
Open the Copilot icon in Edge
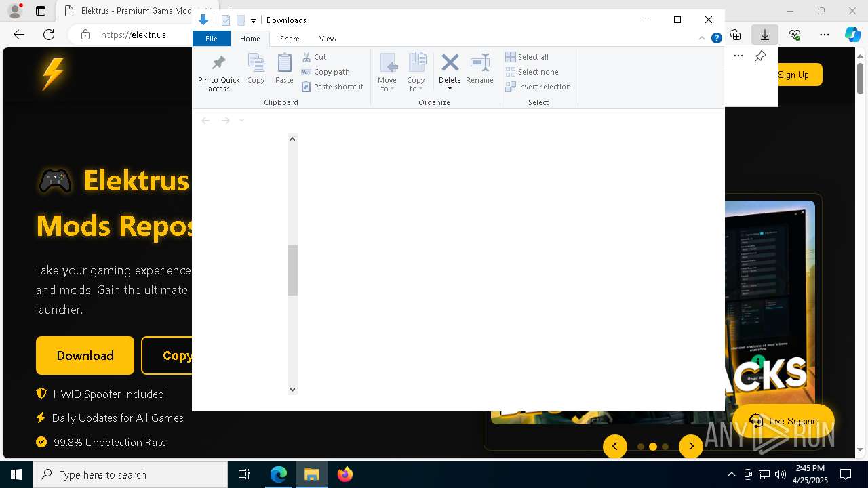853,35
